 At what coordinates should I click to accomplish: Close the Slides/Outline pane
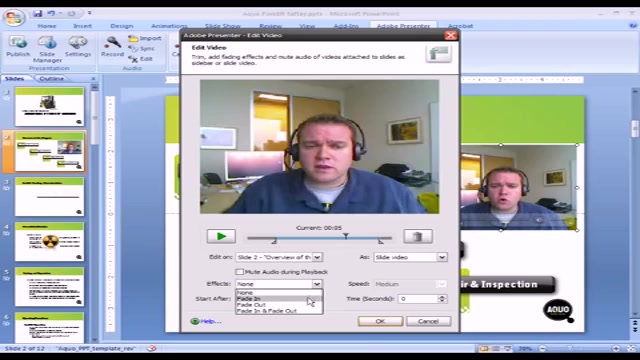(x=93, y=78)
